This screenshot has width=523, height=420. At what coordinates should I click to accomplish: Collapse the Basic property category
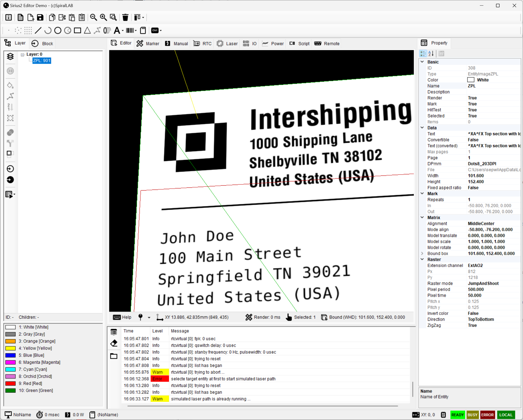click(422, 62)
